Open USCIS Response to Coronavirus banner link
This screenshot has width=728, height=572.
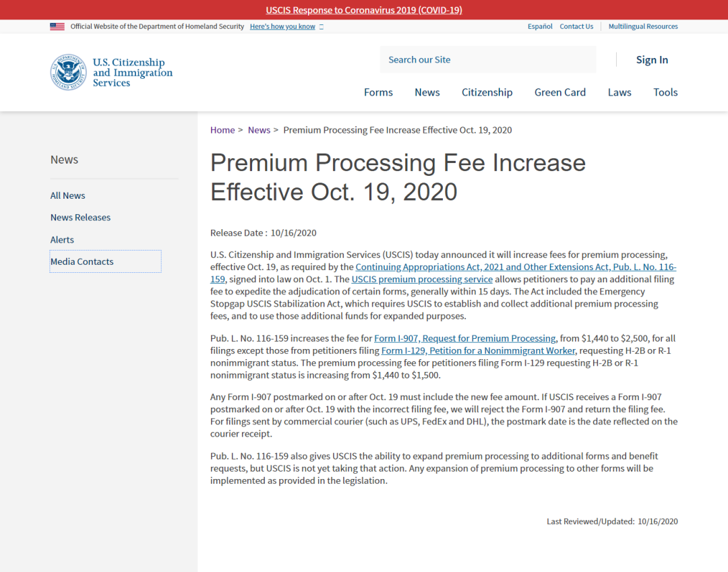(x=364, y=9)
